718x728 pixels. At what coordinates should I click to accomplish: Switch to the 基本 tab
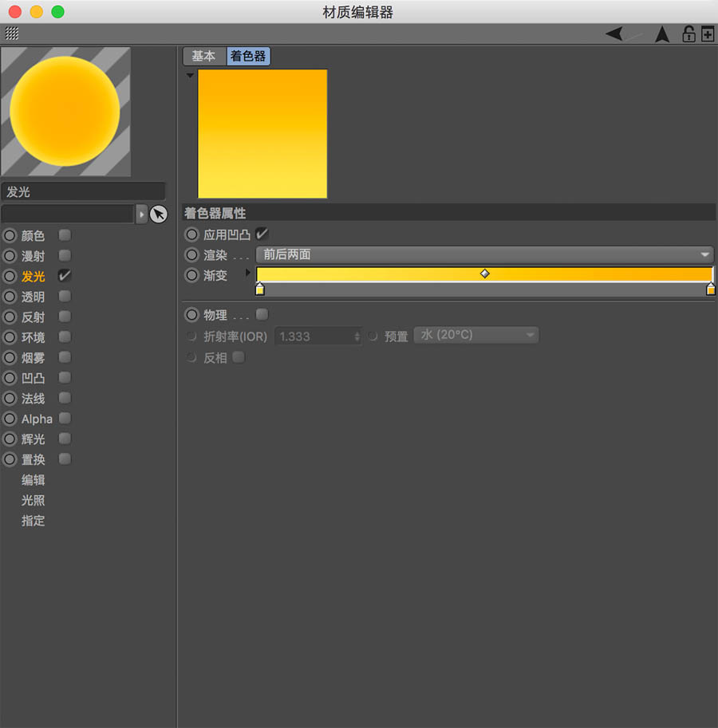(203, 56)
